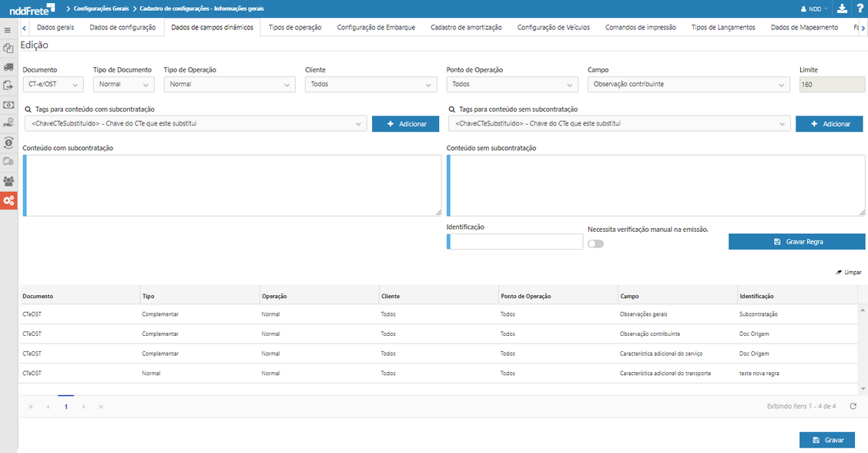Open the NDD user menu
868x453 pixels.
pos(815,8)
